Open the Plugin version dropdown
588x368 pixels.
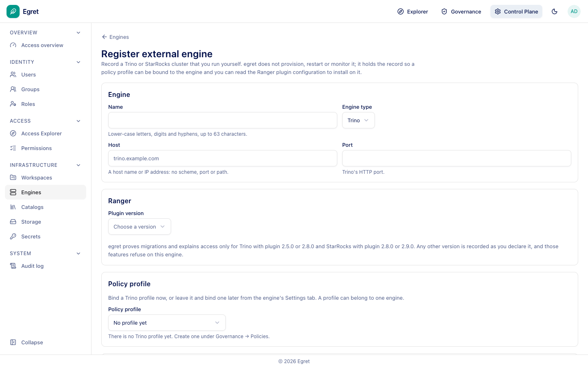pyautogui.click(x=140, y=227)
